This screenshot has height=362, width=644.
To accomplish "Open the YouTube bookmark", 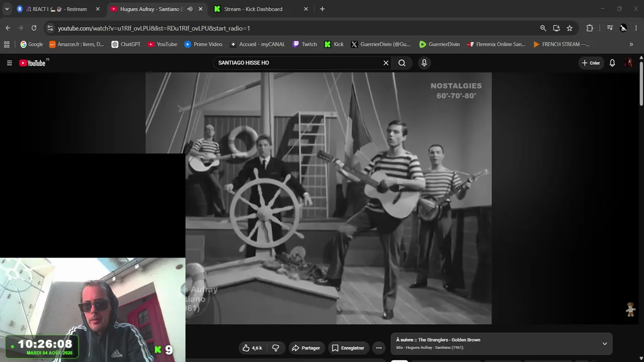I will (x=162, y=44).
